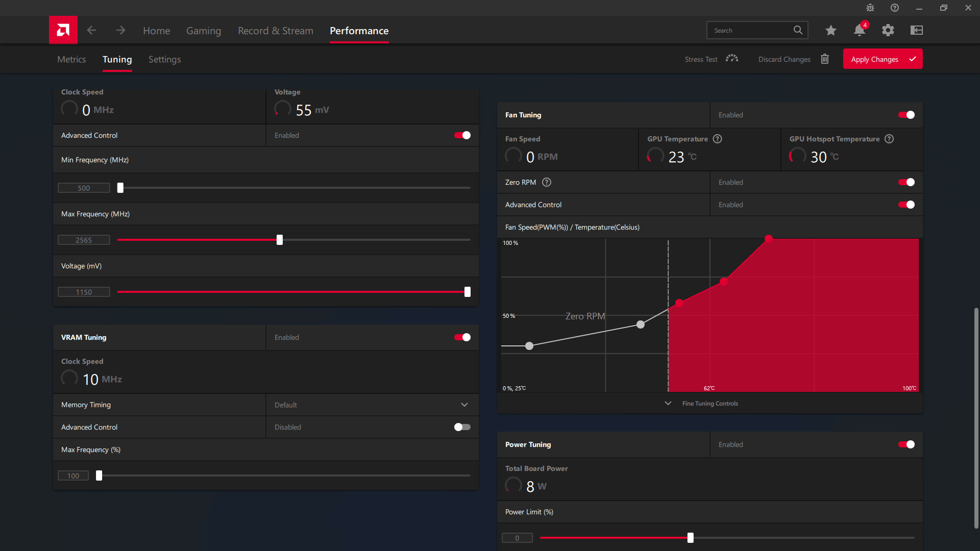Screen dimensions: 980x551
Task: Click the Stress Test gauge icon
Action: 732,59
